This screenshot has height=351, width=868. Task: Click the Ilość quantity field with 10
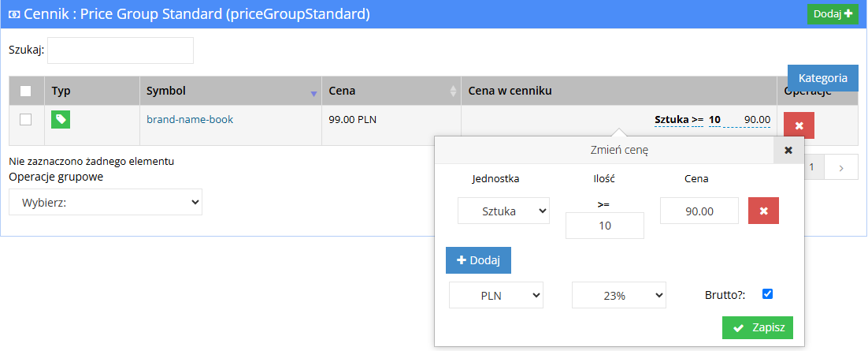coord(604,226)
